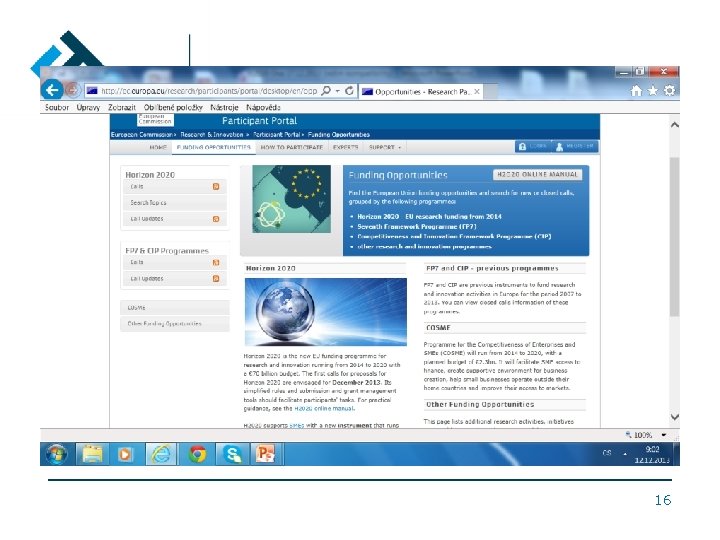720x540 pixels.
Task: Open Google Chrome from taskbar
Action: point(198,455)
